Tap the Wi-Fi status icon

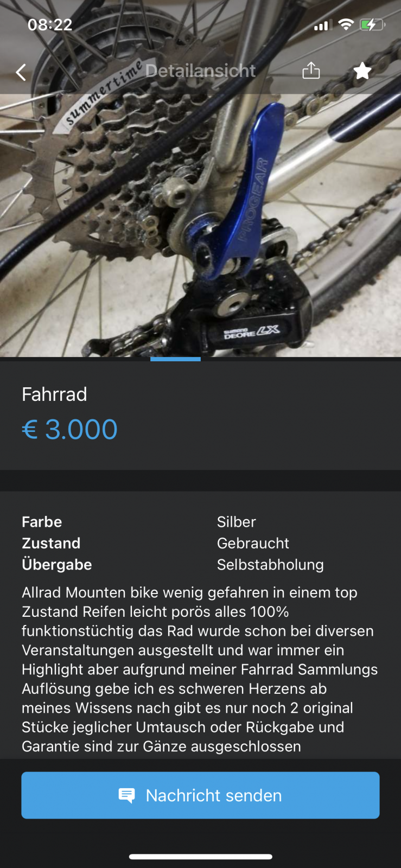(346, 24)
